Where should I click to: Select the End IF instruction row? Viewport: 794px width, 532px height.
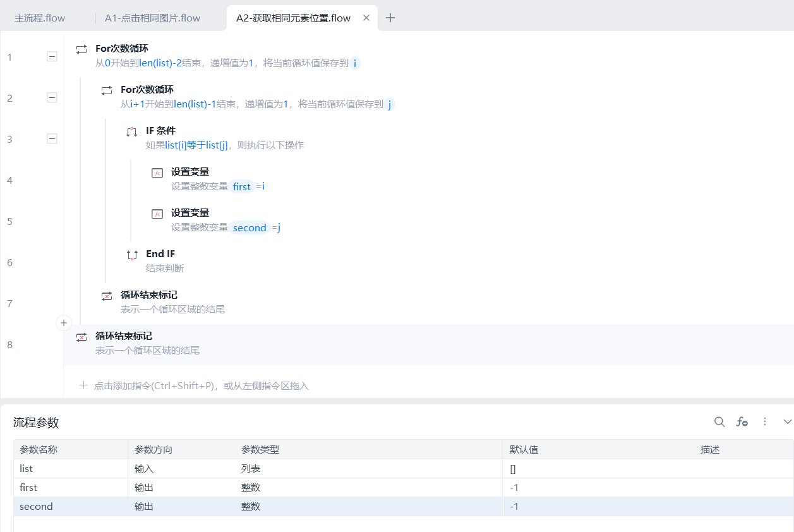[429, 261]
